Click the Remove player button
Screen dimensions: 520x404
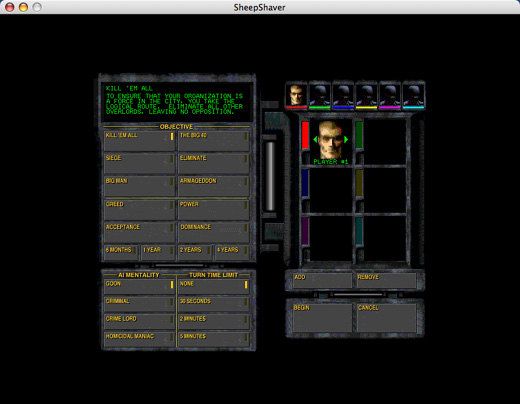[x=386, y=280]
